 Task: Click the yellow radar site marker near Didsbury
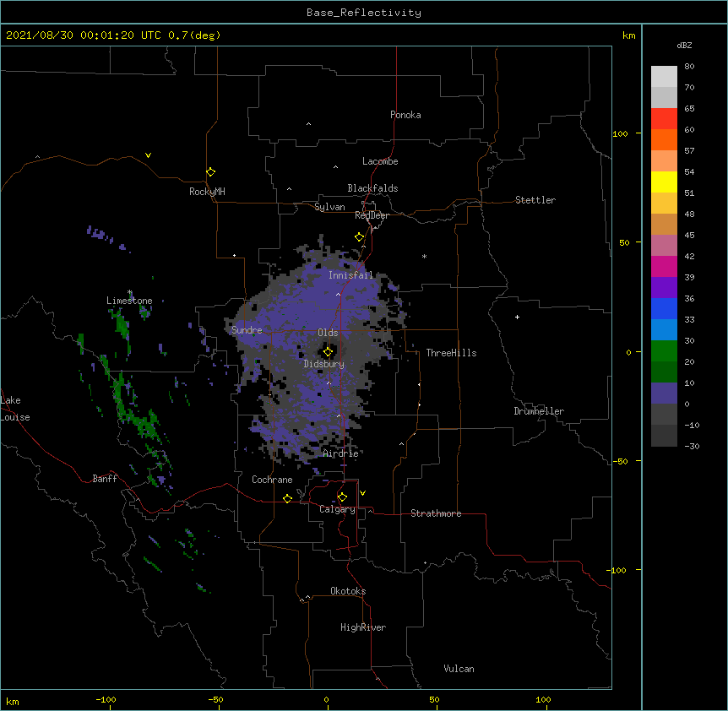pyautogui.click(x=328, y=352)
